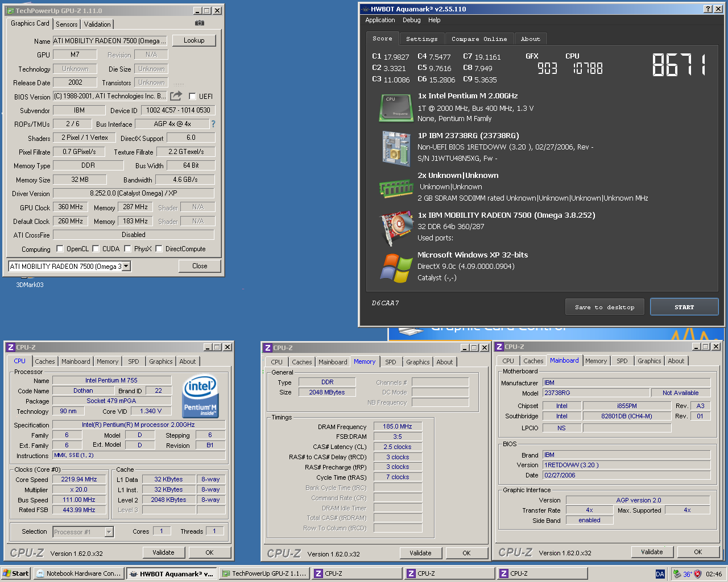Viewport: 728px width, 582px height.
Task: Open the Graphics tab in the Mainboard tab CPU-Z window
Action: (650, 361)
